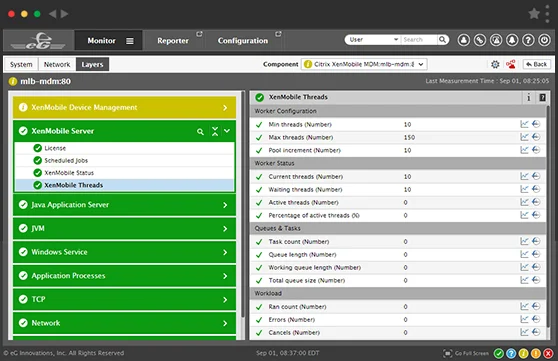Image resolution: width=558 pixels, height=361 pixels.
Task: Click the star bookmark icon in title bar
Action: click(534, 14)
